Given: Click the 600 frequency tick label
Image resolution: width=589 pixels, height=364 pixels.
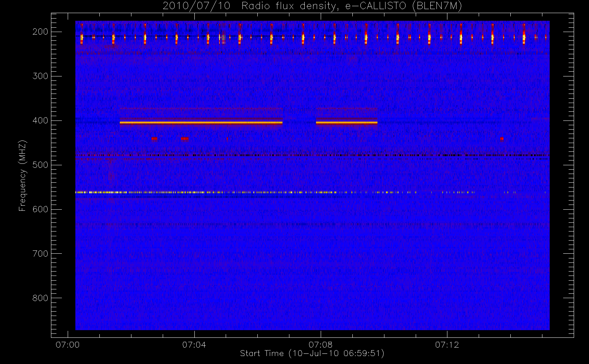Looking at the screenshot, I should (40, 209).
